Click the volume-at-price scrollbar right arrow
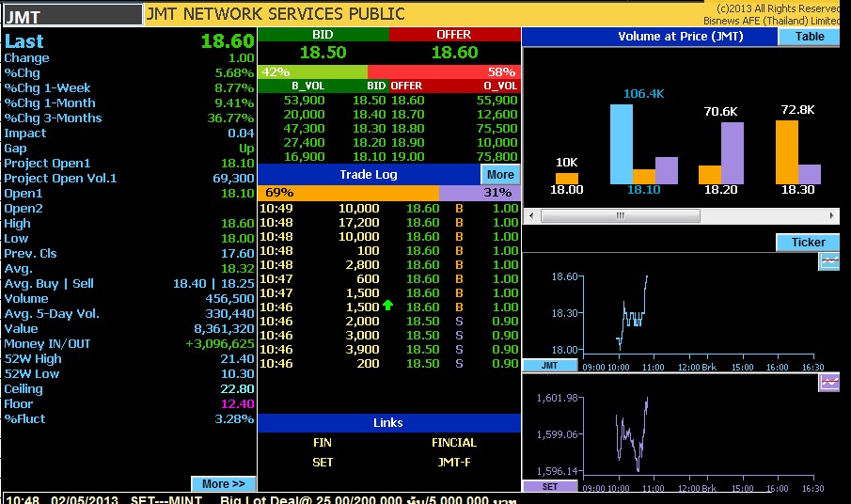Screen dimensions: 851x504 pyautogui.click(x=831, y=216)
